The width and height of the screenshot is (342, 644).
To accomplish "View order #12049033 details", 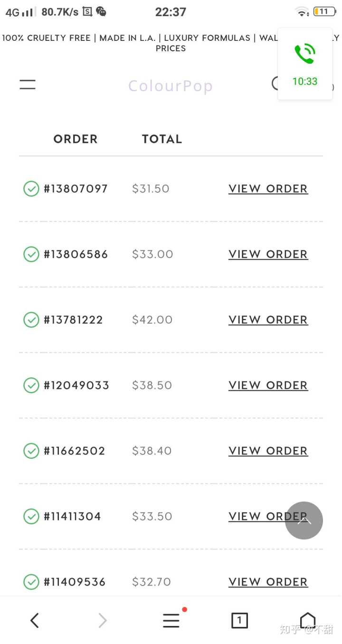I will (268, 385).
